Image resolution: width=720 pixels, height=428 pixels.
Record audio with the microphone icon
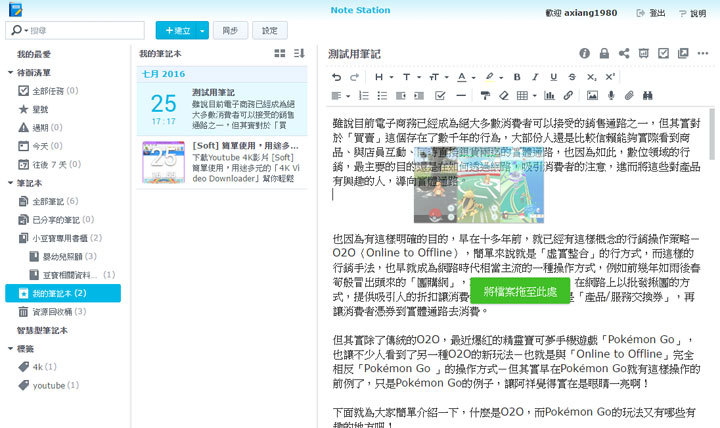[x=611, y=96]
